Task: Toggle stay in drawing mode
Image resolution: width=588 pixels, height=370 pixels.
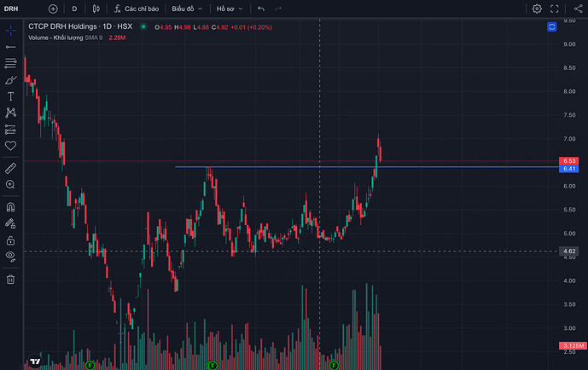Action: [x=10, y=223]
